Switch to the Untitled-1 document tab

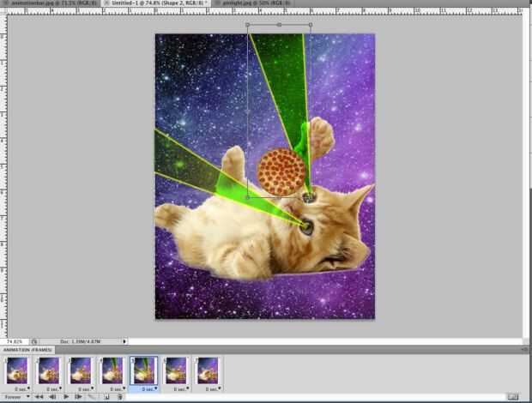(x=157, y=3)
